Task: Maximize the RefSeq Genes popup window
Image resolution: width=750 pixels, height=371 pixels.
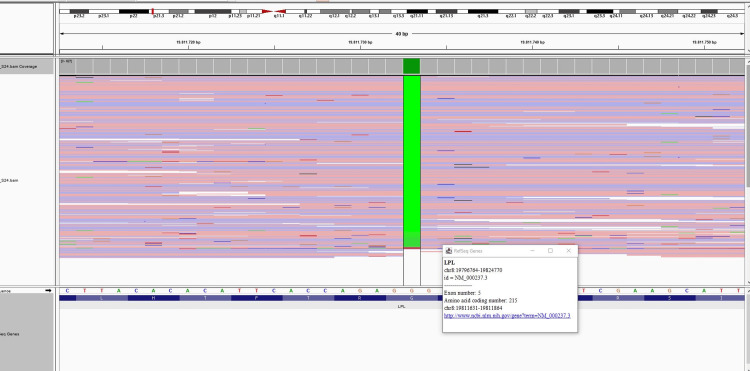Action: [x=550, y=251]
